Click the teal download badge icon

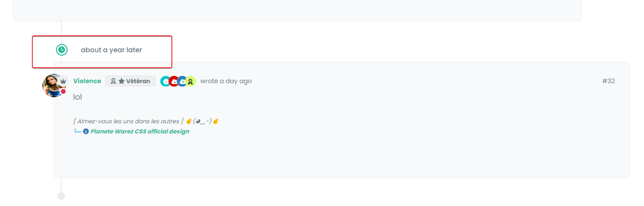tap(166, 81)
